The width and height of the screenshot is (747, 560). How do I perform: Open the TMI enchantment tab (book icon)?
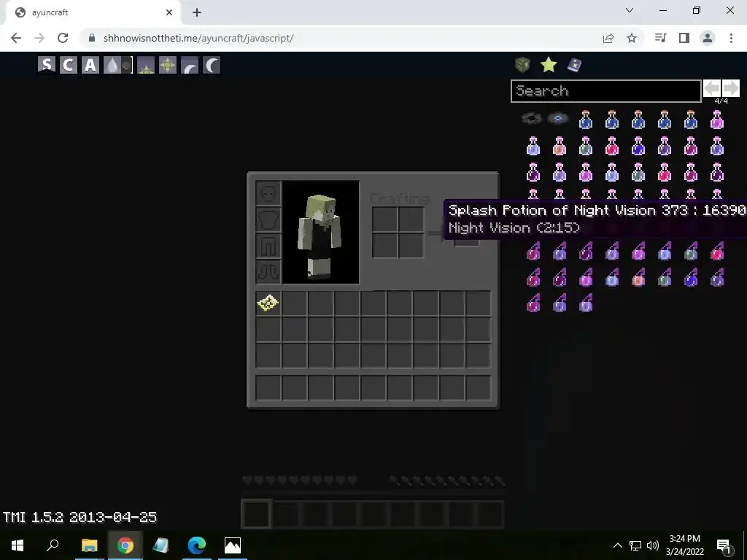575,65
